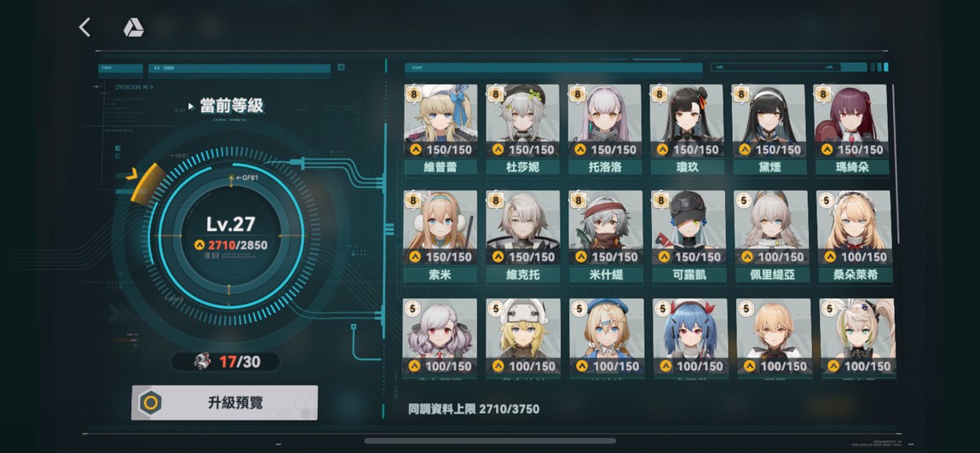Open the triangular home logo icon

click(133, 27)
